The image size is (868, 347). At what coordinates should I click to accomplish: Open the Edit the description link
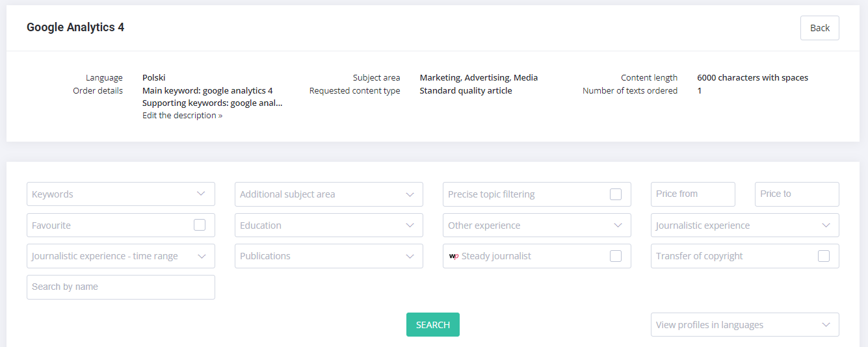coord(182,115)
